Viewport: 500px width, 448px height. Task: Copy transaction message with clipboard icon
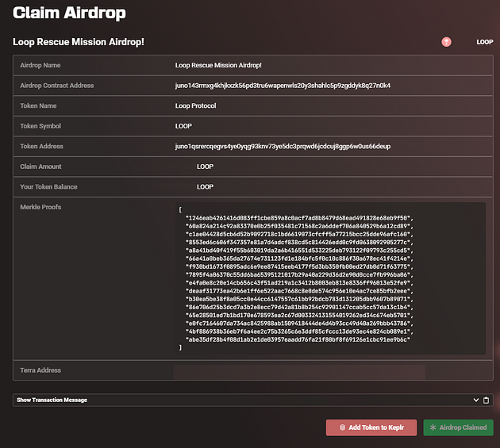click(x=486, y=400)
